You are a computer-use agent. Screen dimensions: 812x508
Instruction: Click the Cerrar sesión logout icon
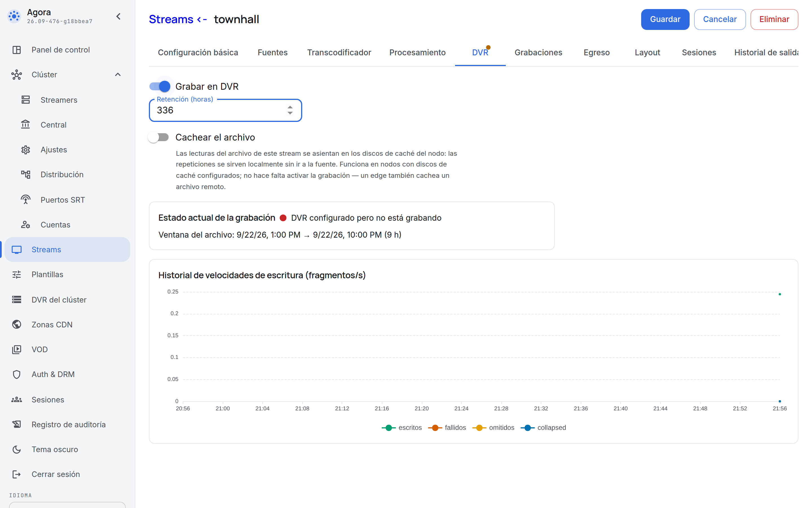(16, 474)
